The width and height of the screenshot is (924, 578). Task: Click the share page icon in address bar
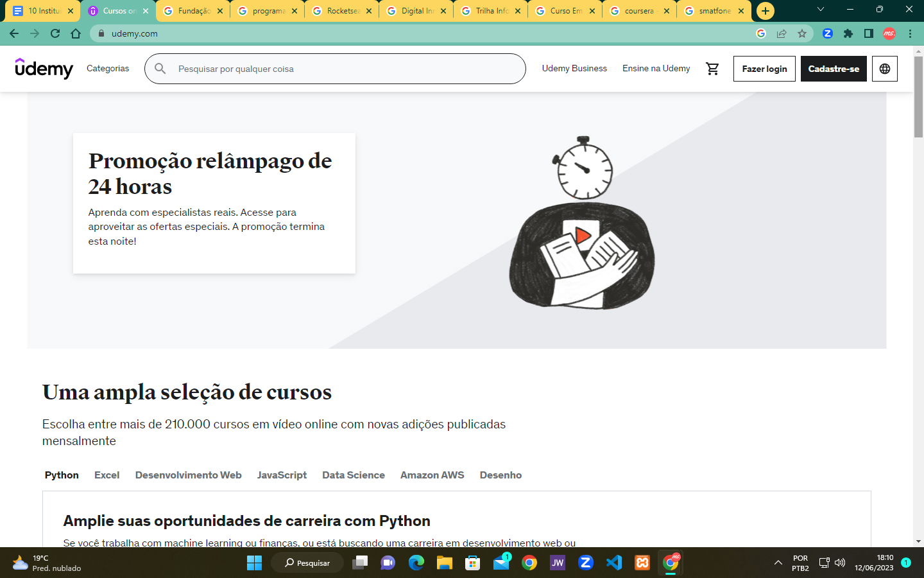pyautogui.click(x=782, y=33)
